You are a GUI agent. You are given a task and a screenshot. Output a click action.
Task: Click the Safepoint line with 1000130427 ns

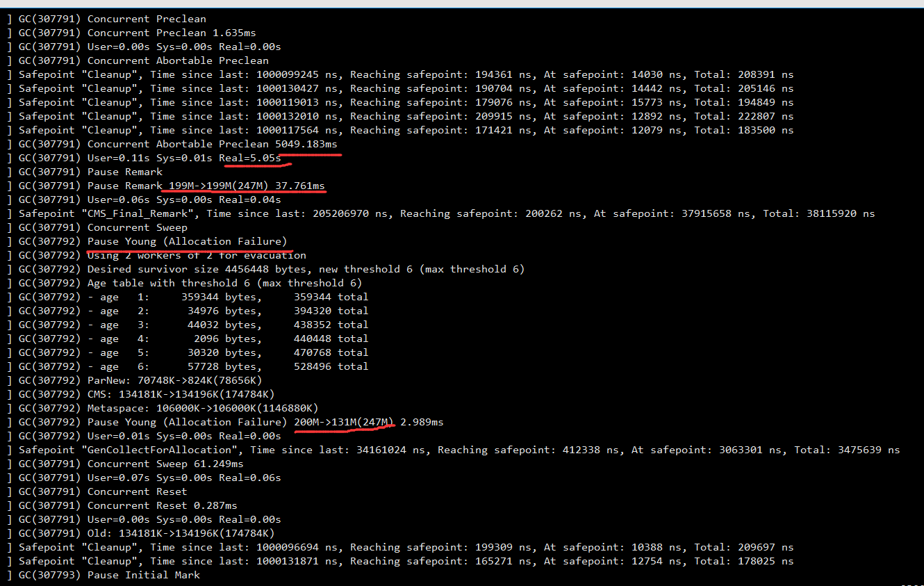tap(400, 88)
